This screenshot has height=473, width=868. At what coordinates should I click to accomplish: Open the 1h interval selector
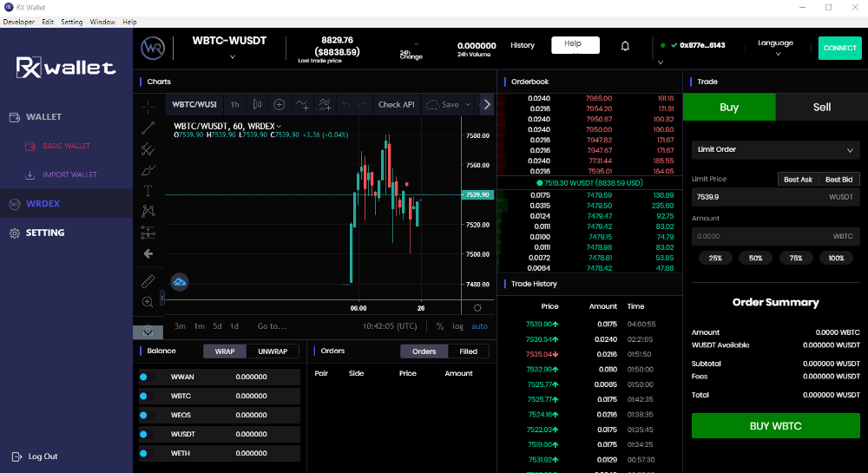[234, 104]
